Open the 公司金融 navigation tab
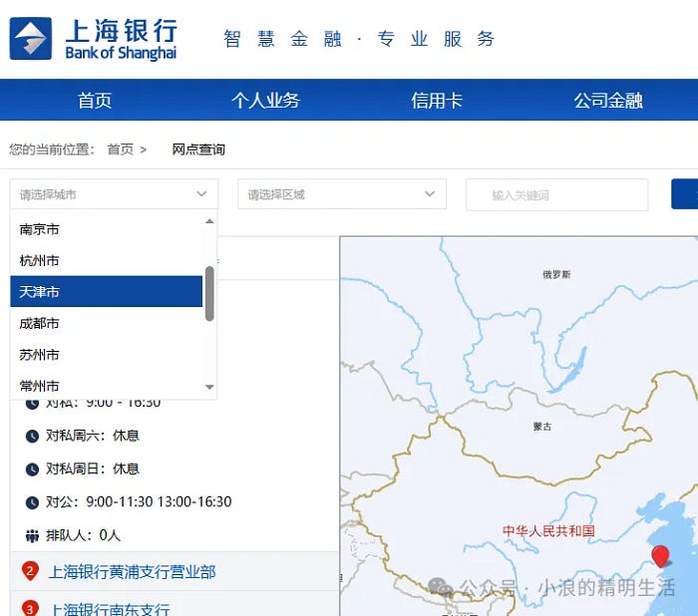The width and height of the screenshot is (698, 616). click(x=608, y=100)
